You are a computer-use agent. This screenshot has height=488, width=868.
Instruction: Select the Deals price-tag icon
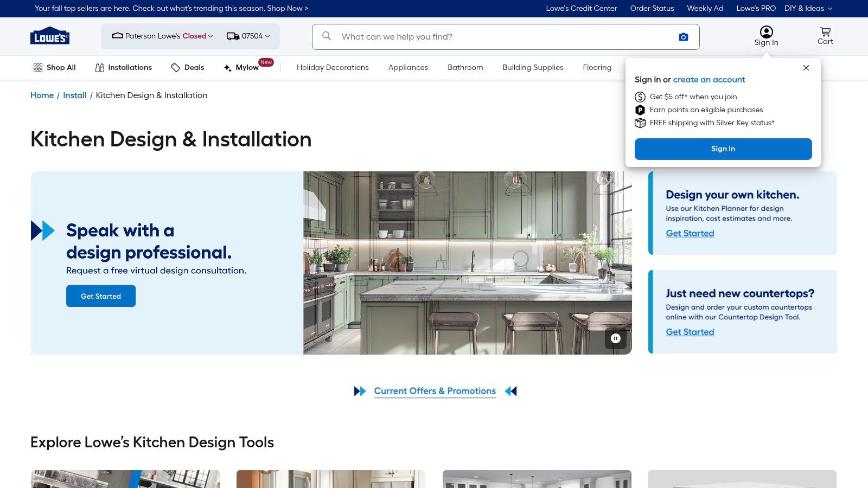pyautogui.click(x=176, y=67)
